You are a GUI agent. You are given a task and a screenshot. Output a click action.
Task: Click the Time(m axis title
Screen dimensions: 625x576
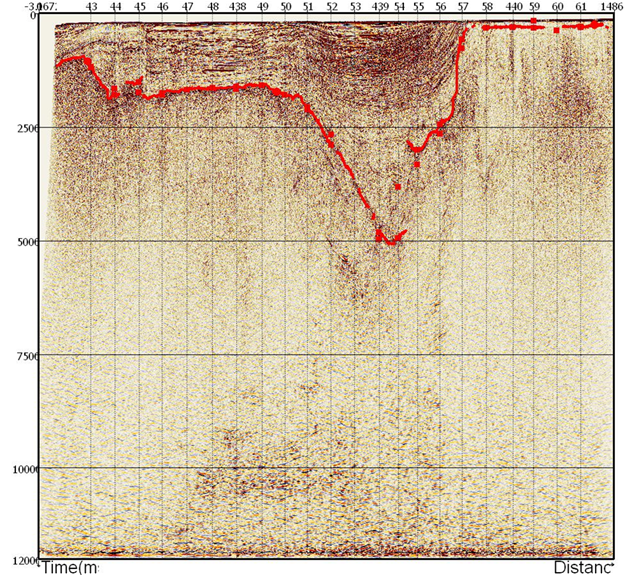[69, 567]
